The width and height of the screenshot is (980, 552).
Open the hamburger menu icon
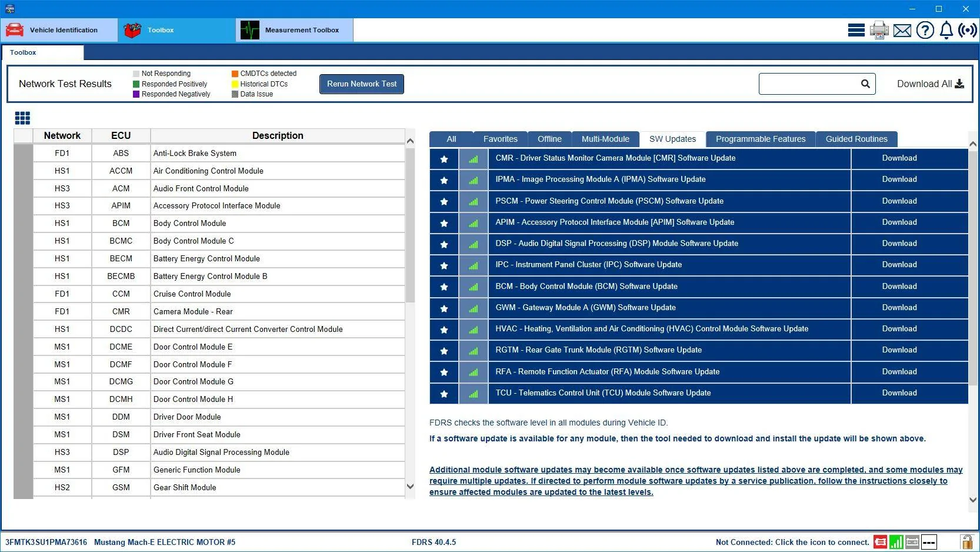point(856,30)
